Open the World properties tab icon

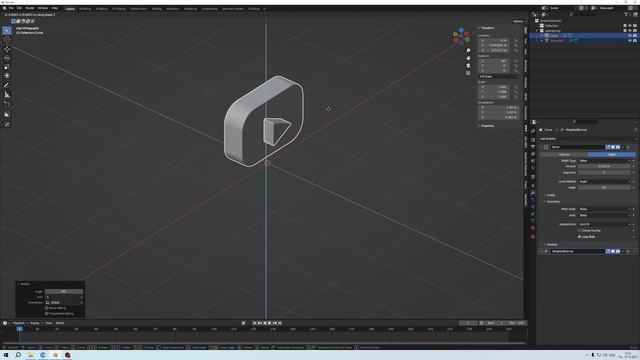(533, 168)
